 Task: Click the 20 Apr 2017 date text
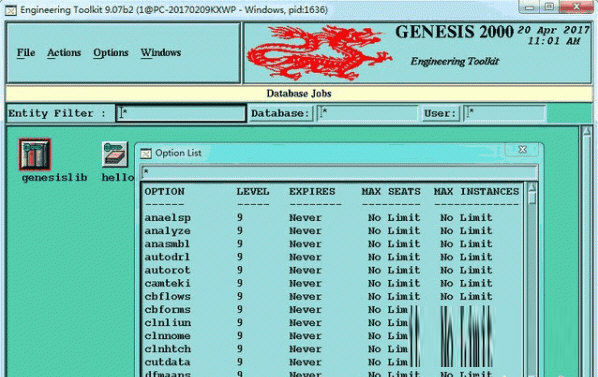tap(553, 30)
